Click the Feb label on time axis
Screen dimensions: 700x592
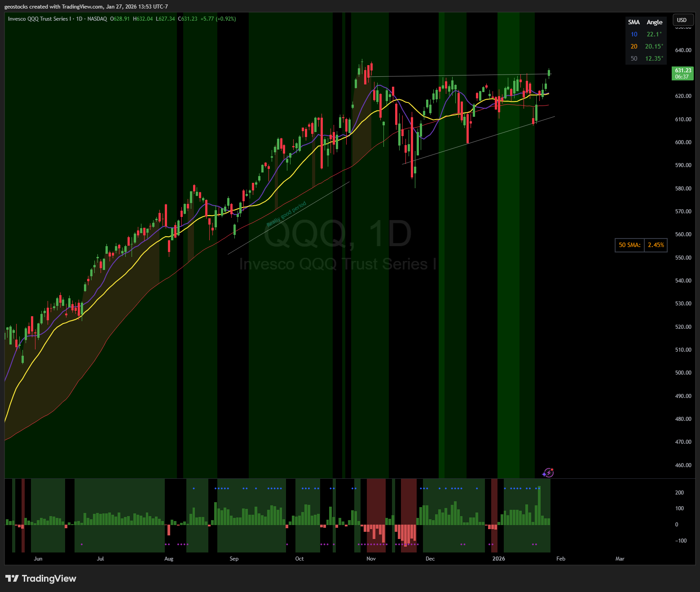(561, 559)
